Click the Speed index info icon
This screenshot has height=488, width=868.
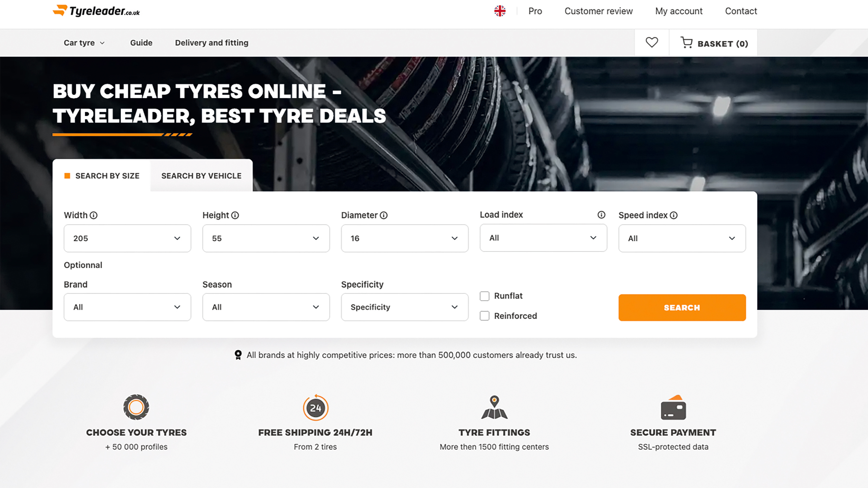point(674,215)
